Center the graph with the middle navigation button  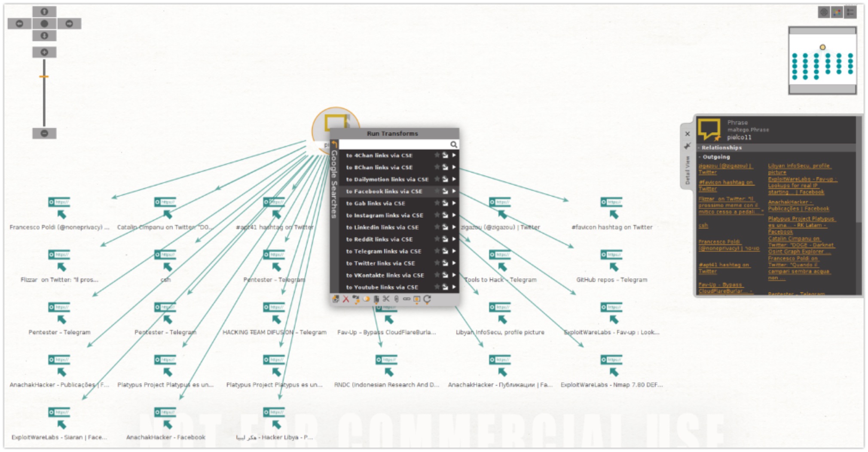(44, 24)
